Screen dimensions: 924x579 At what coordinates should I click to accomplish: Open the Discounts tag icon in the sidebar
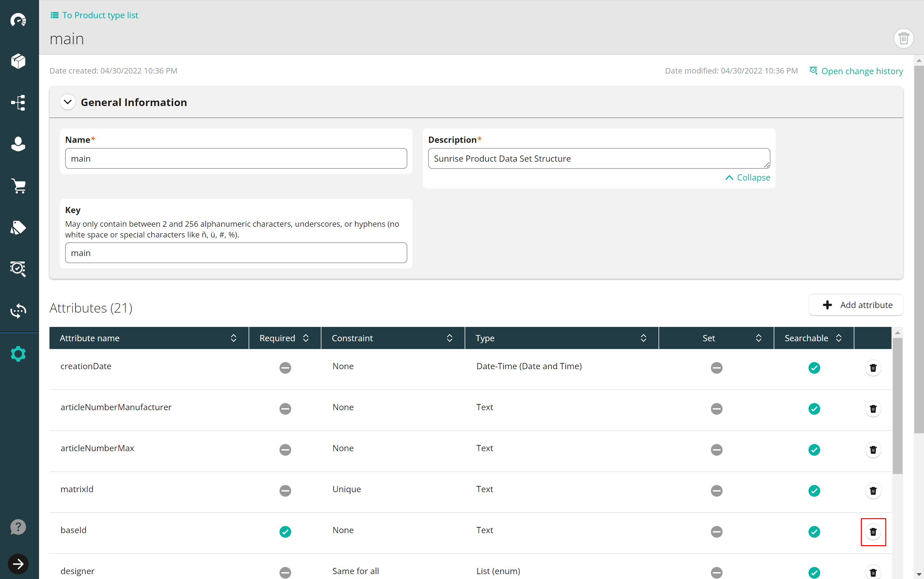[x=18, y=227]
